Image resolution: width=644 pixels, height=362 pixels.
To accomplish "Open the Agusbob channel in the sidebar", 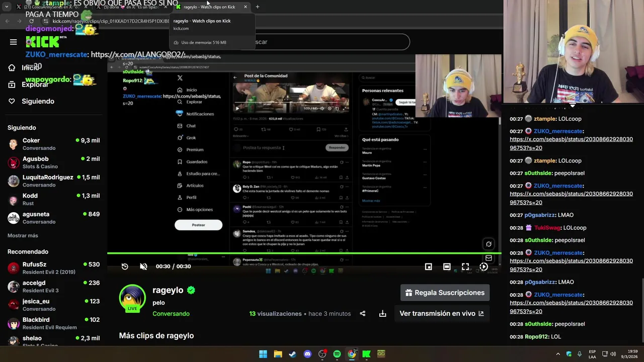I will pyautogui.click(x=53, y=162).
